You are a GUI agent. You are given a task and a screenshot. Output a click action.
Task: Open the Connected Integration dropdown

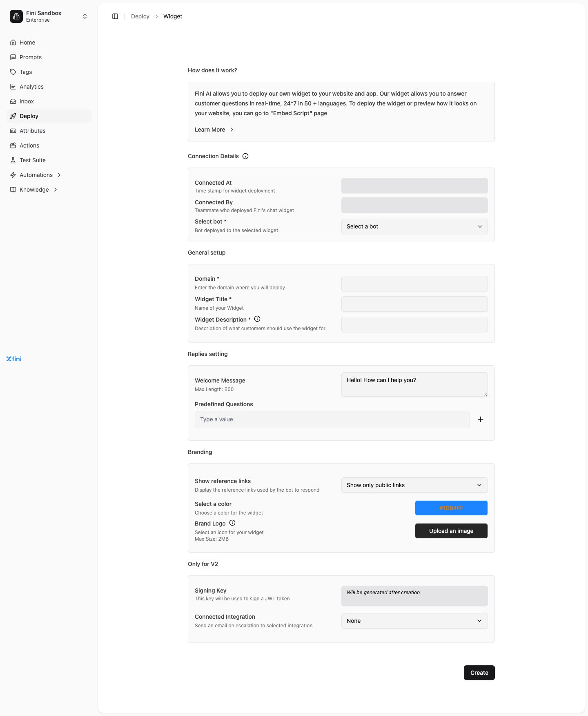tap(414, 621)
